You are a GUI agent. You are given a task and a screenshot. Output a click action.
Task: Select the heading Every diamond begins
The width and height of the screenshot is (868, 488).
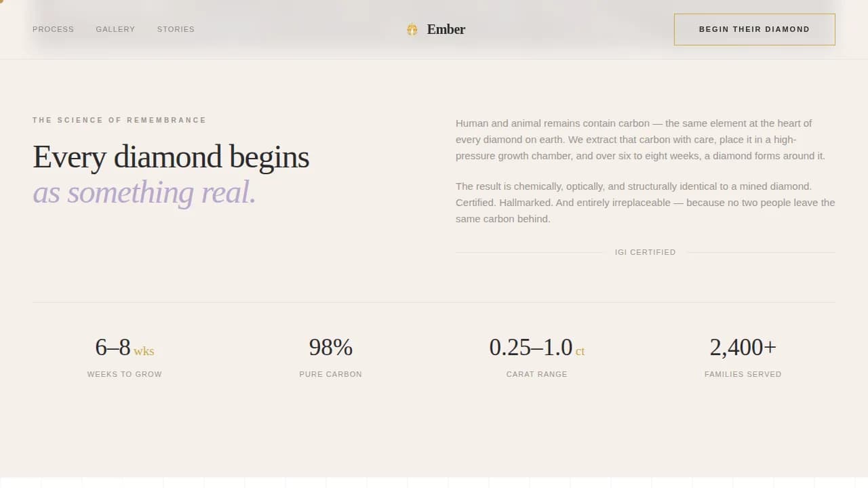point(171,157)
